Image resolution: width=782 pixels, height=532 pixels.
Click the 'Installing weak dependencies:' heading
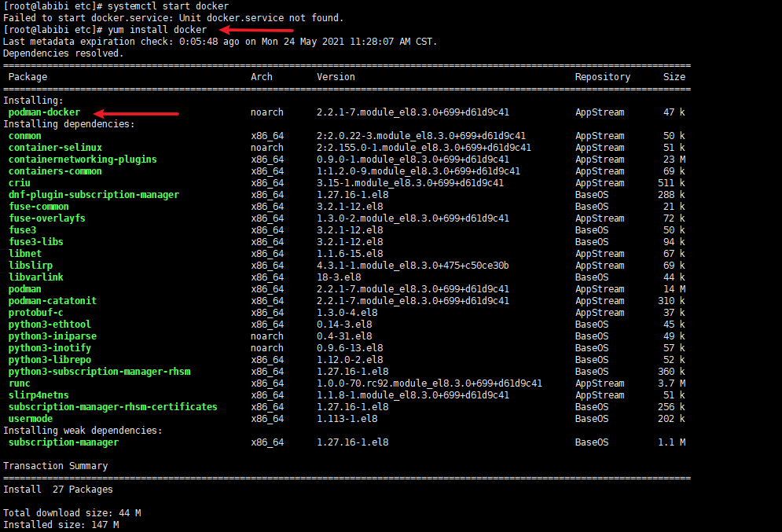pos(83,431)
